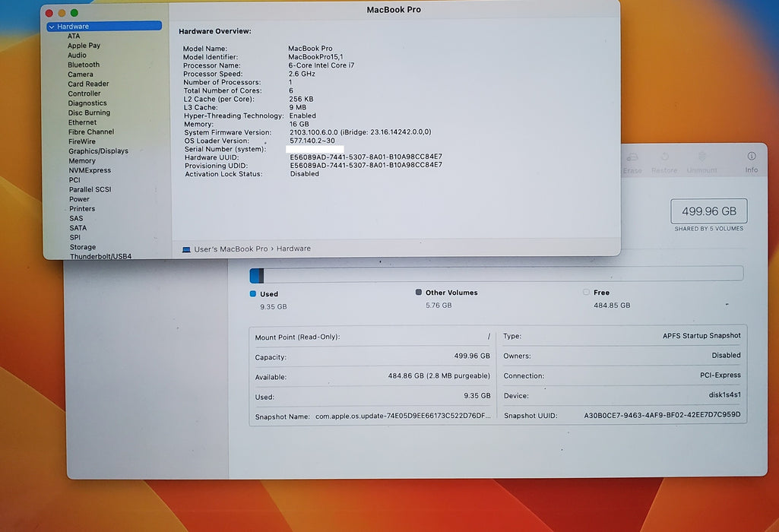
Task: Click the Hardware UUID value
Action: (366, 157)
